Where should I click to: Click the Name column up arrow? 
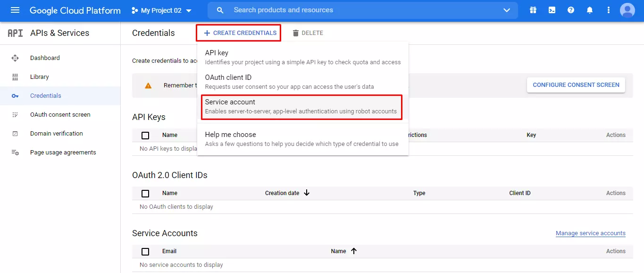[354, 251]
